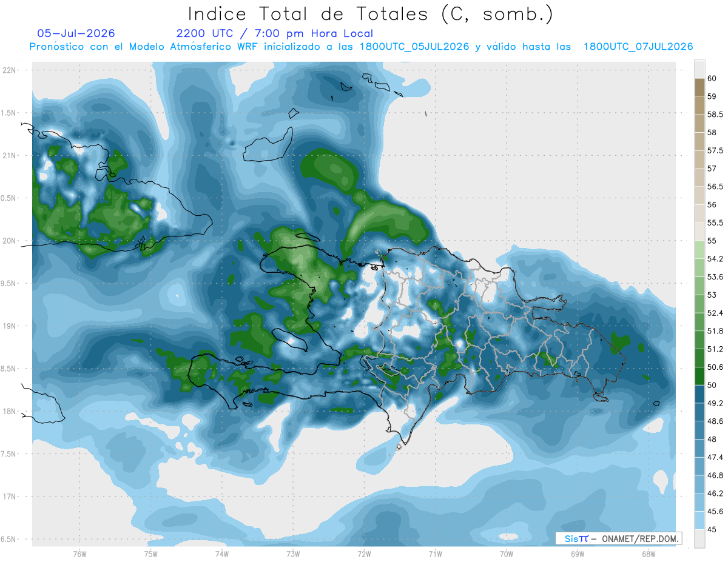Viewport: 728px width, 562px height.
Task: Click the '45.6' colorbar label
Action: click(x=715, y=511)
